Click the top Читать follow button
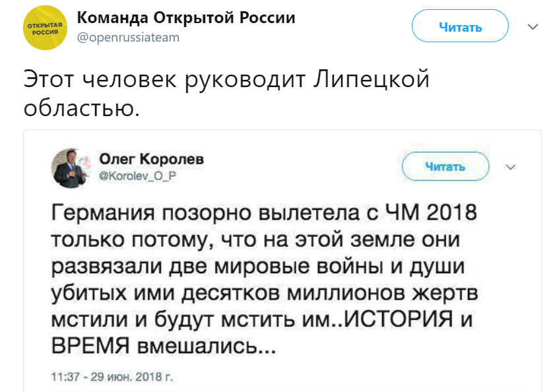Image resolution: width=545 pixels, height=392 pixels. 460,26
